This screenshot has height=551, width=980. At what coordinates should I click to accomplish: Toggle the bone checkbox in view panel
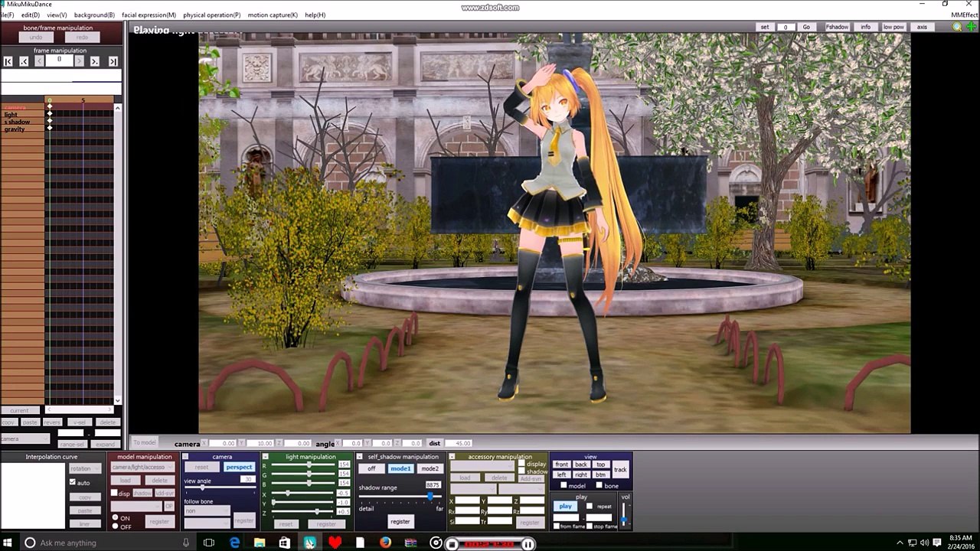tap(599, 485)
